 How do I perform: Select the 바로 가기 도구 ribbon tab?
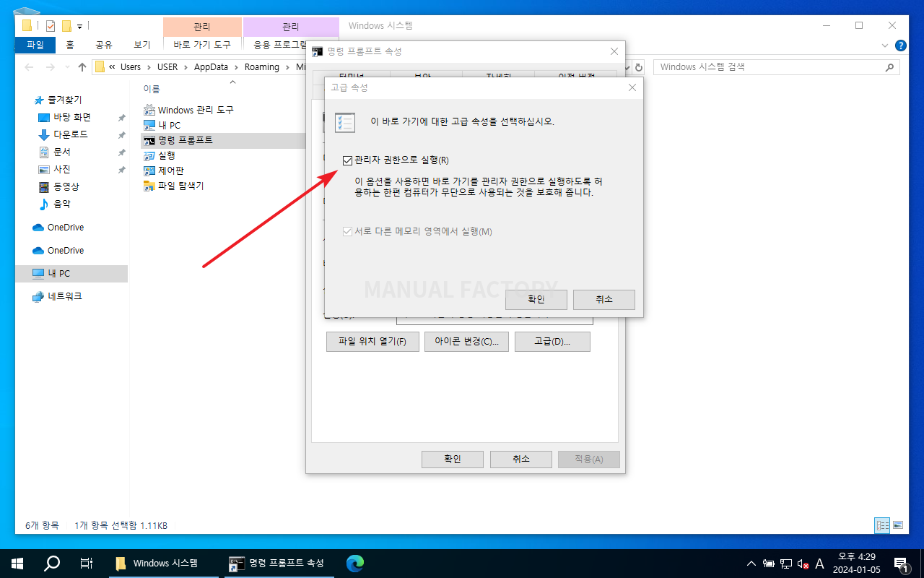point(202,45)
